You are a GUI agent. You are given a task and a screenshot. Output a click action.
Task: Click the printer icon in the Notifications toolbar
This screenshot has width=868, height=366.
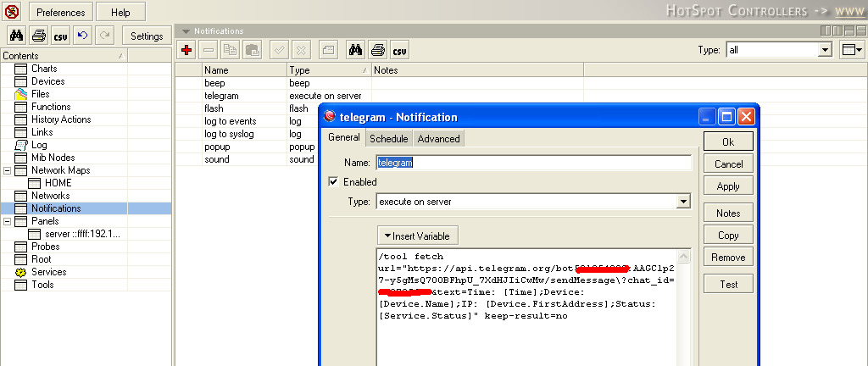point(377,50)
